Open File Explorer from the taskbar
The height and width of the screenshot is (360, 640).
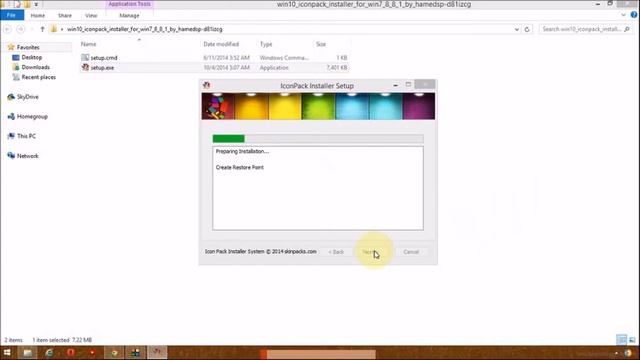(x=27, y=353)
